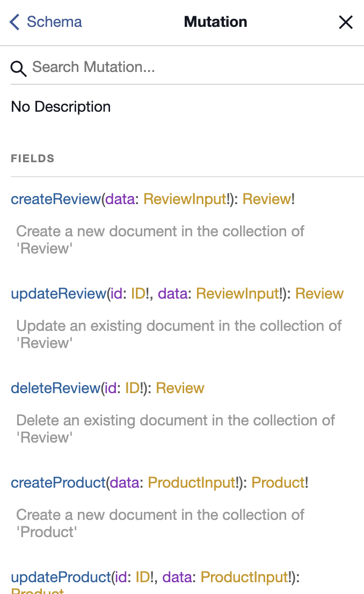This screenshot has height=594, width=364.
Task: Open Review return type of updateReview
Action: click(x=319, y=294)
